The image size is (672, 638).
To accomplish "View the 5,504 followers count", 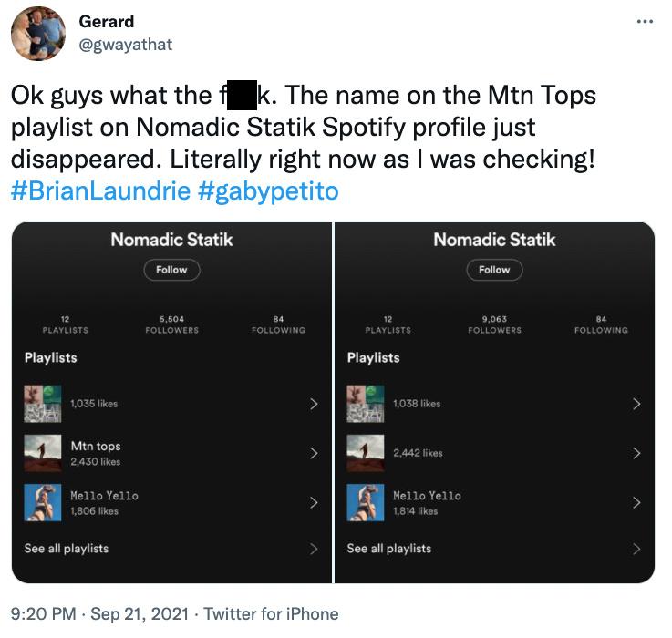I will [171, 324].
